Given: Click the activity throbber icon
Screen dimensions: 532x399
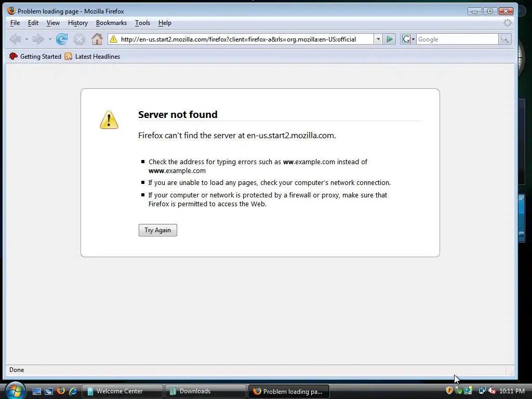Looking at the screenshot, I should (507, 23).
